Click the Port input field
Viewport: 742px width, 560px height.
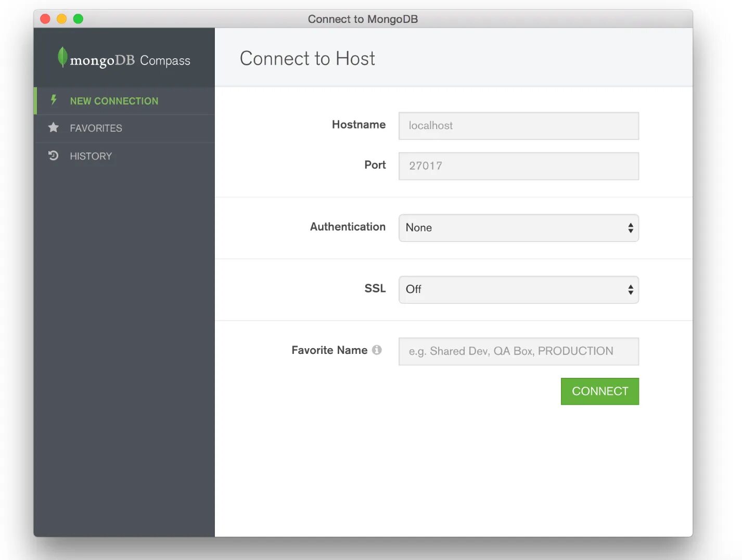point(519,166)
